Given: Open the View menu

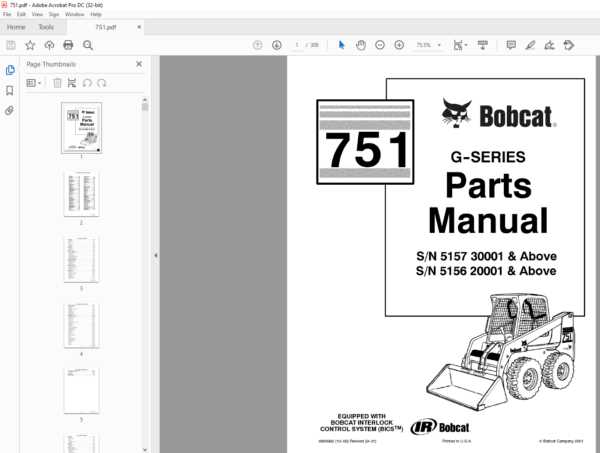Looking at the screenshot, I should tap(37, 14).
